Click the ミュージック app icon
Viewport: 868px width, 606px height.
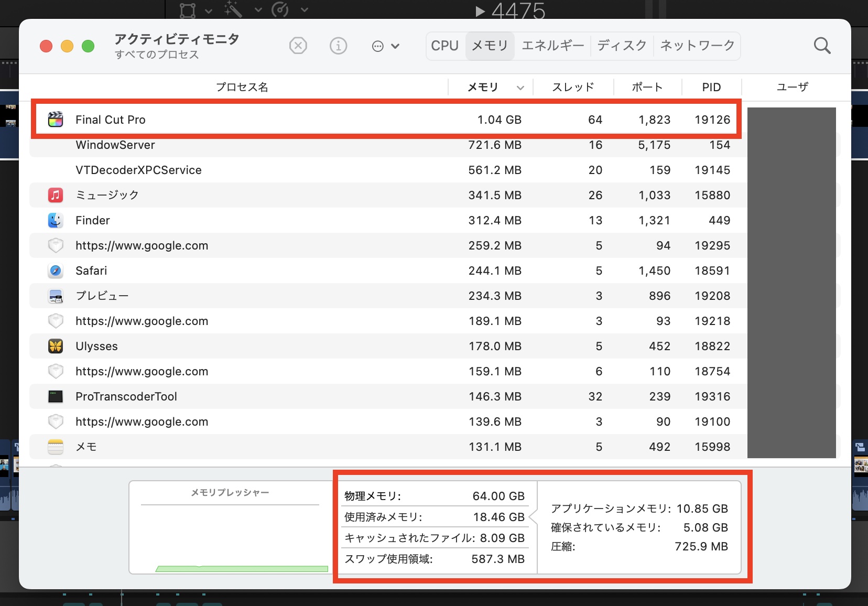pos(56,195)
